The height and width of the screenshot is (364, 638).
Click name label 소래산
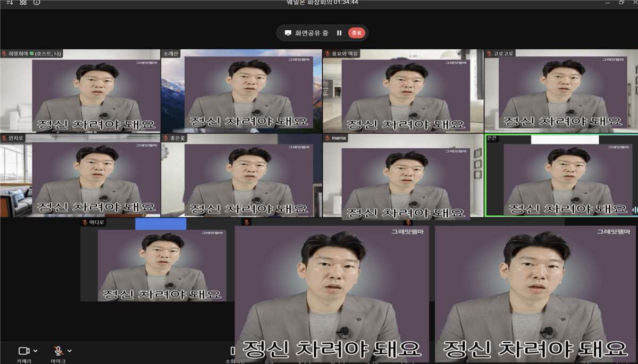click(171, 53)
